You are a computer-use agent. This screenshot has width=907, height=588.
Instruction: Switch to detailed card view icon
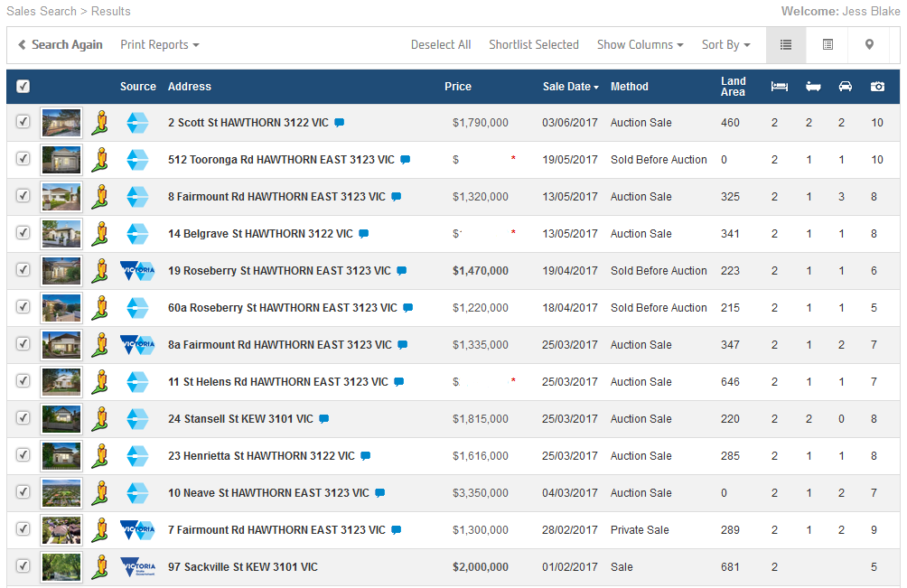[x=828, y=44]
